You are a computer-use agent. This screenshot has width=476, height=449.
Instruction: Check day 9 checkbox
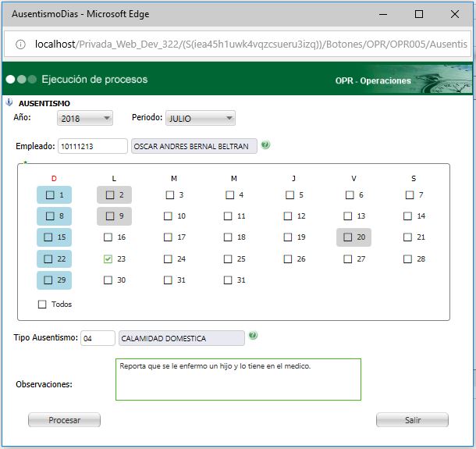pyautogui.click(x=110, y=216)
